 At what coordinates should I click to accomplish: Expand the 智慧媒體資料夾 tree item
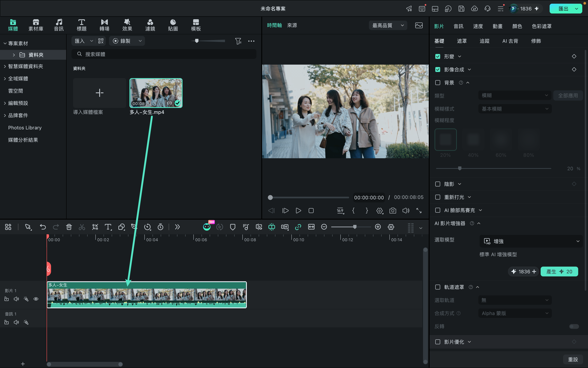(x=5, y=66)
